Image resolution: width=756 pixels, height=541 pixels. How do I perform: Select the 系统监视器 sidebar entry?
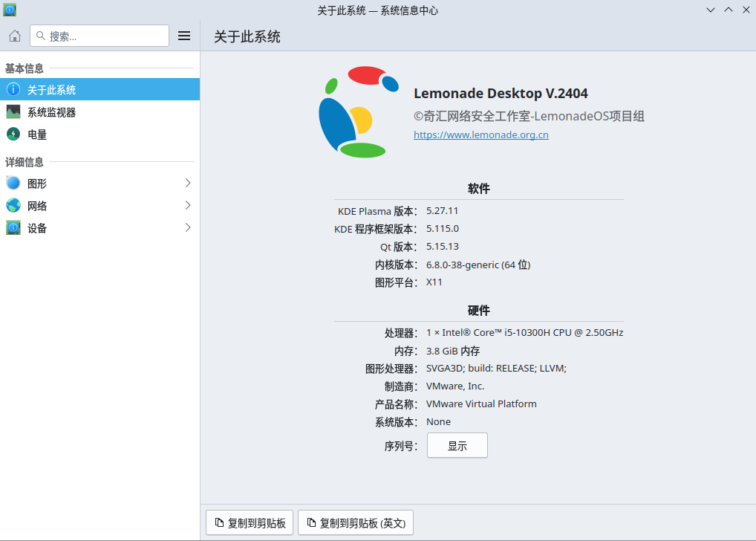point(100,112)
